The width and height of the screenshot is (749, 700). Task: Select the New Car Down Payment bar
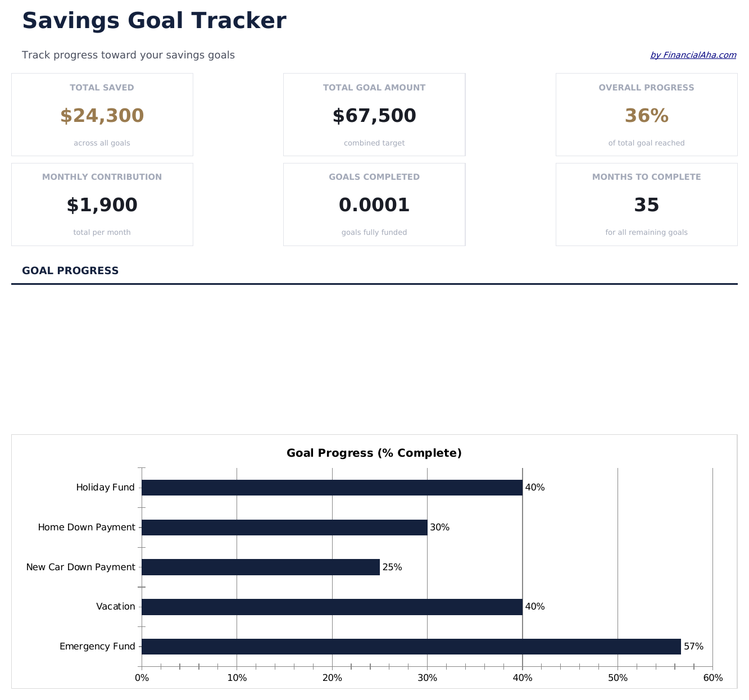click(260, 567)
